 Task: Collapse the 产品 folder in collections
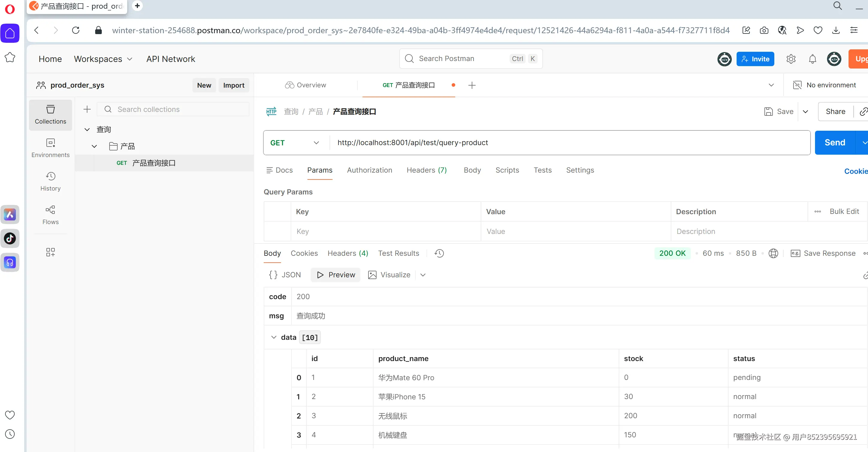click(x=94, y=146)
